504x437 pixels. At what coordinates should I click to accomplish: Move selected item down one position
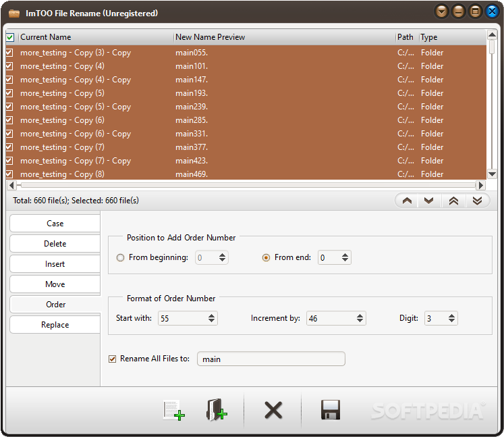coord(429,201)
